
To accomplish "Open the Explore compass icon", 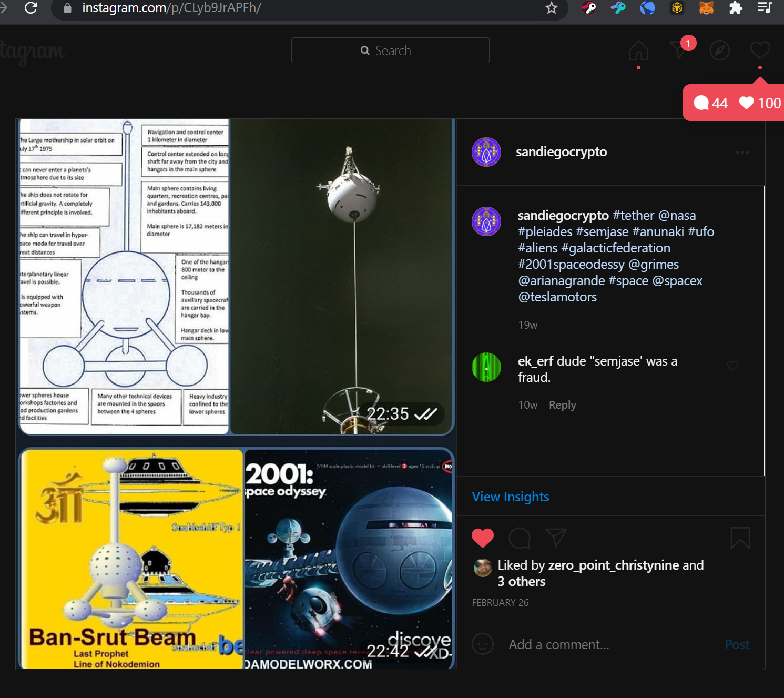I will coord(719,50).
